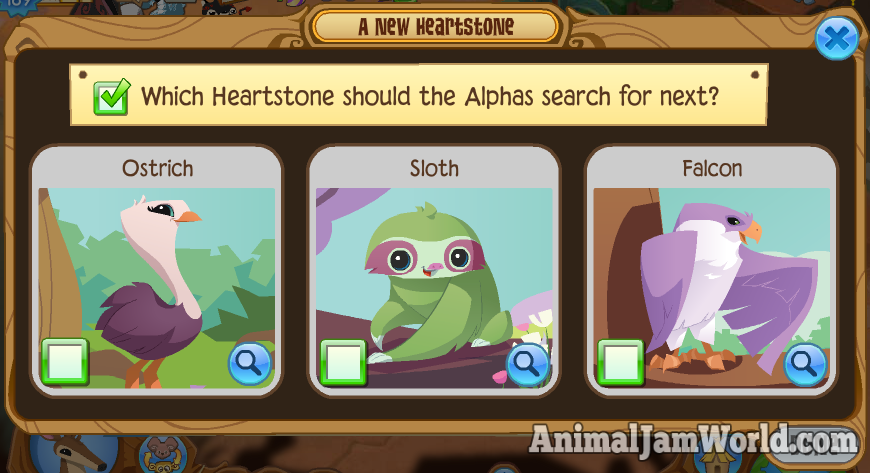Select the Falcon name label
The image size is (870, 473).
click(x=712, y=168)
